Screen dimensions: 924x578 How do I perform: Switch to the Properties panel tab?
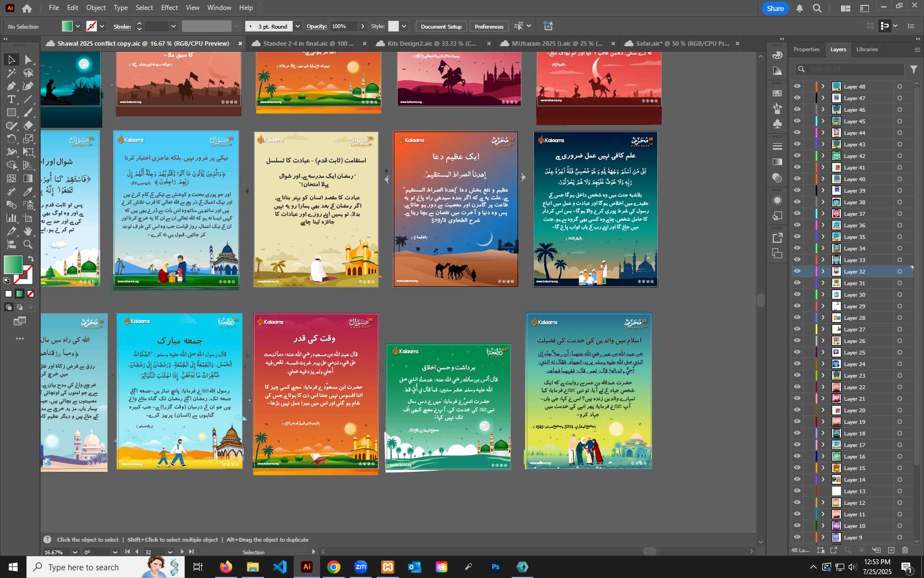click(x=806, y=50)
